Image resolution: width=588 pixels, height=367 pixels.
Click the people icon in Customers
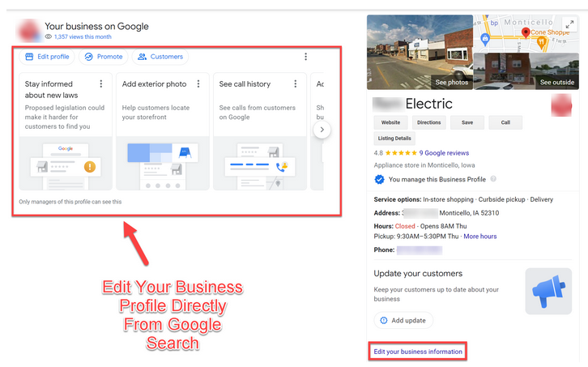(142, 57)
